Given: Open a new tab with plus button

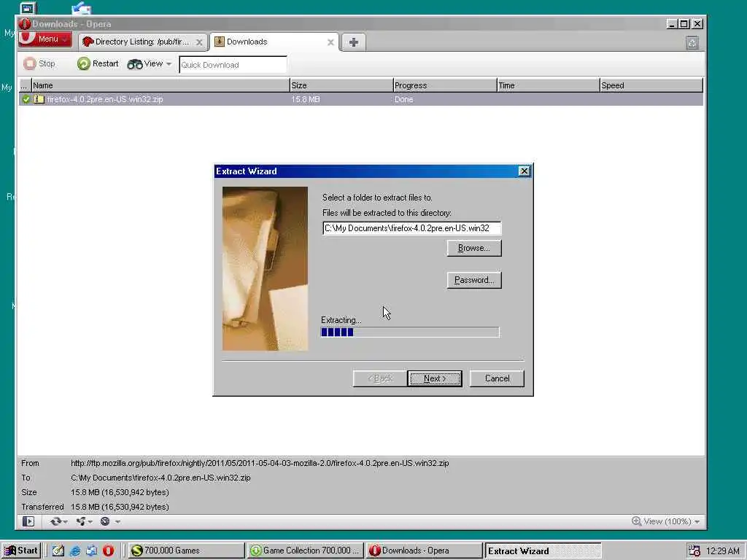Looking at the screenshot, I should (x=354, y=42).
